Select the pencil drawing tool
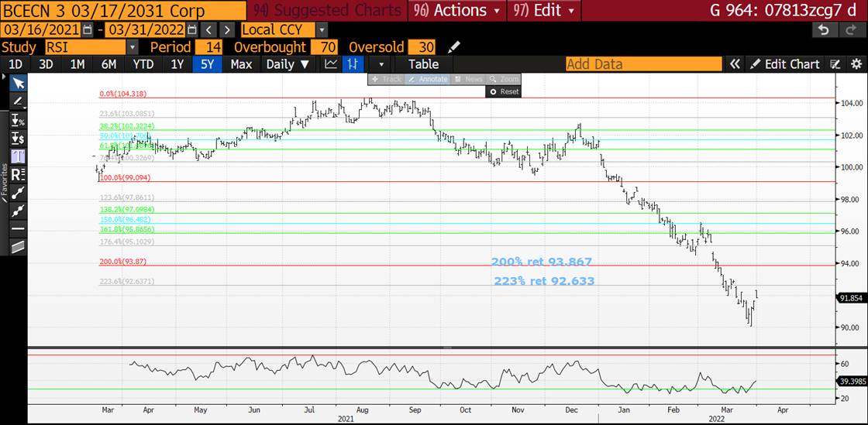This screenshot has height=425, width=868. [19, 101]
